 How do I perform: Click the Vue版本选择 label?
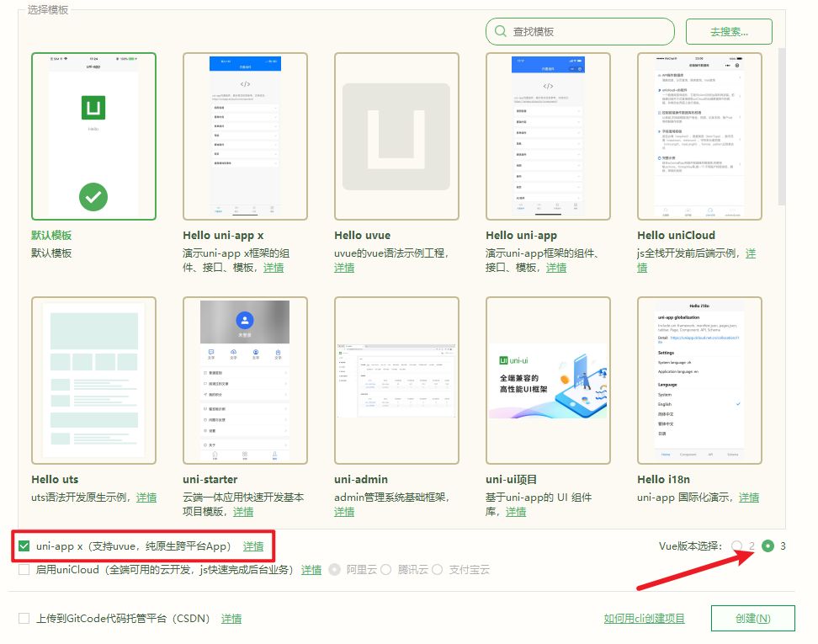click(691, 546)
